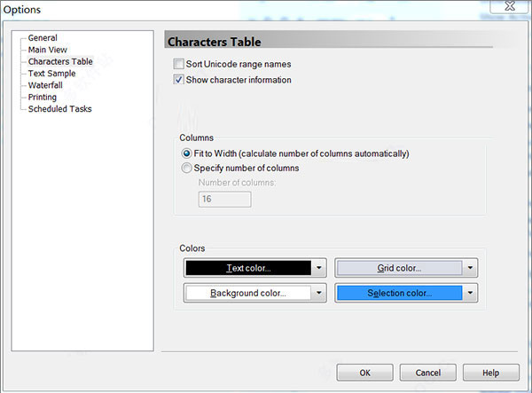Open Waterfall options page
The height and width of the screenshot is (393, 532).
45,85
